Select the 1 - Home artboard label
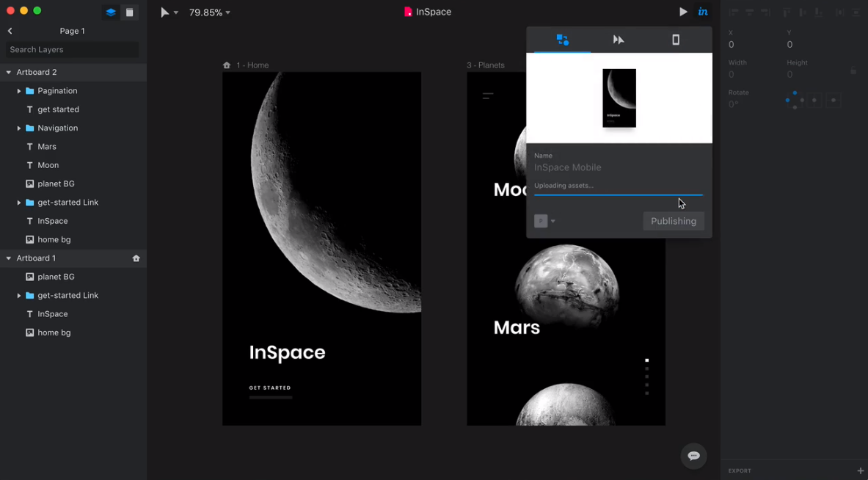Screen dimensions: 868x480 pyautogui.click(x=252, y=65)
